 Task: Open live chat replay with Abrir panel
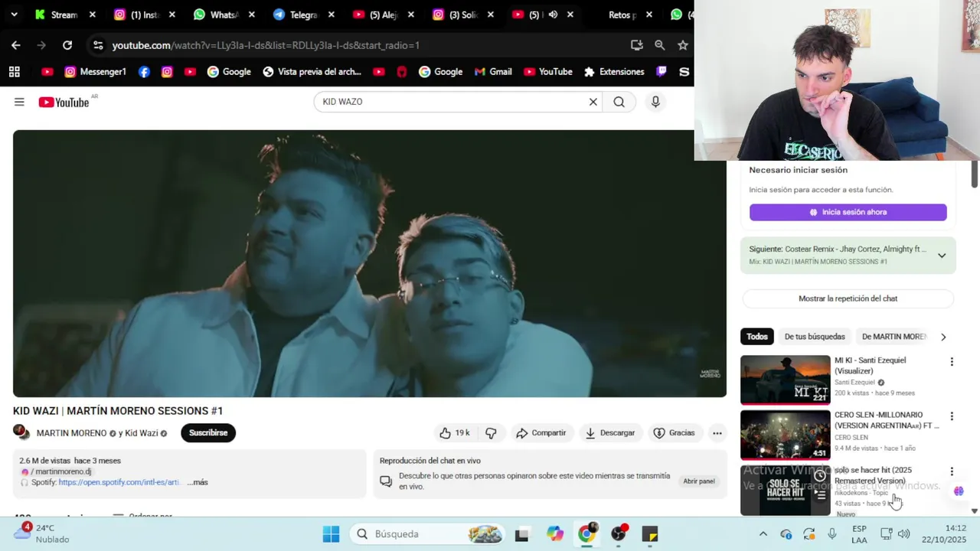tap(699, 481)
